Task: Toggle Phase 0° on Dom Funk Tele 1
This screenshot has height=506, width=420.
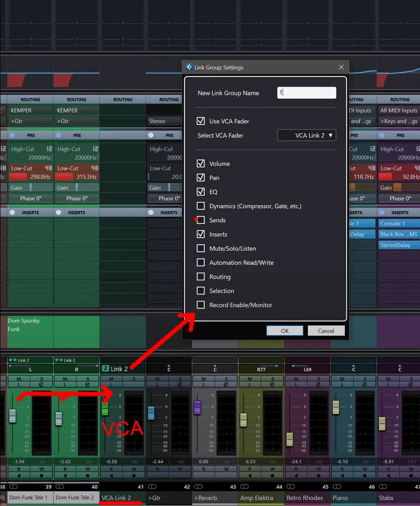Action: [31, 198]
